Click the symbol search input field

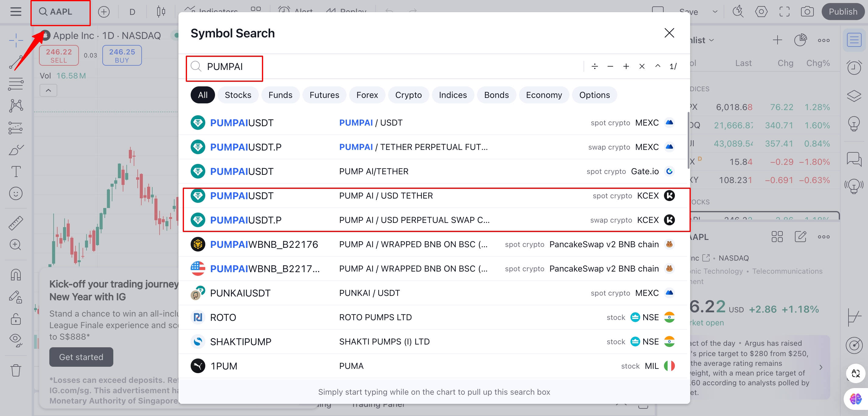[384, 67]
